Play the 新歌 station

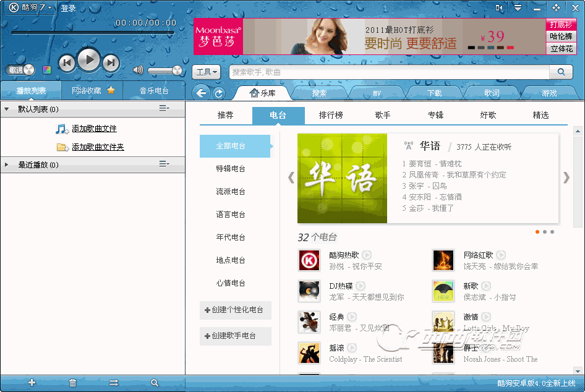coord(486,286)
